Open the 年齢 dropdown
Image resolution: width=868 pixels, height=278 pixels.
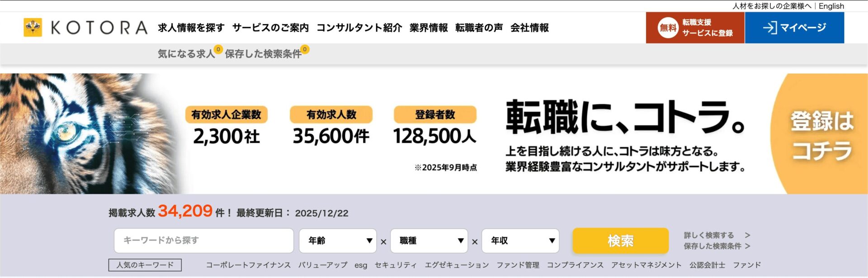tap(338, 241)
